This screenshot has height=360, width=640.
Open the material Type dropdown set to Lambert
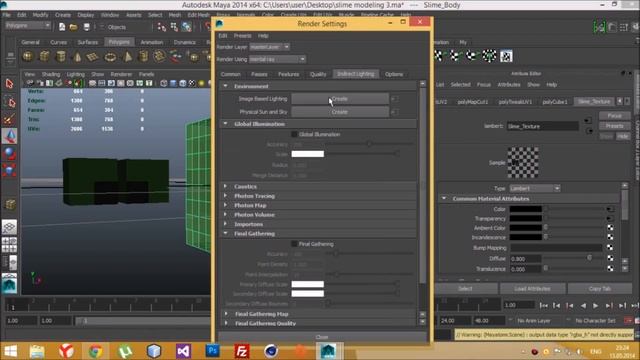coord(534,188)
